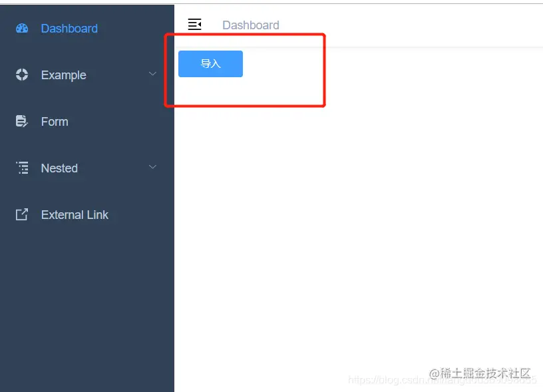Image resolution: width=543 pixels, height=392 pixels.
Task: Collapse sidebar with the hamburger icon
Action: [194, 24]
